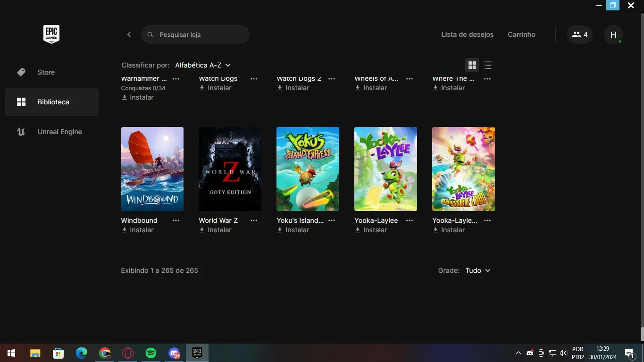Open the Windows Start menu
The image size is (644, 362).
tap(11, 353)
